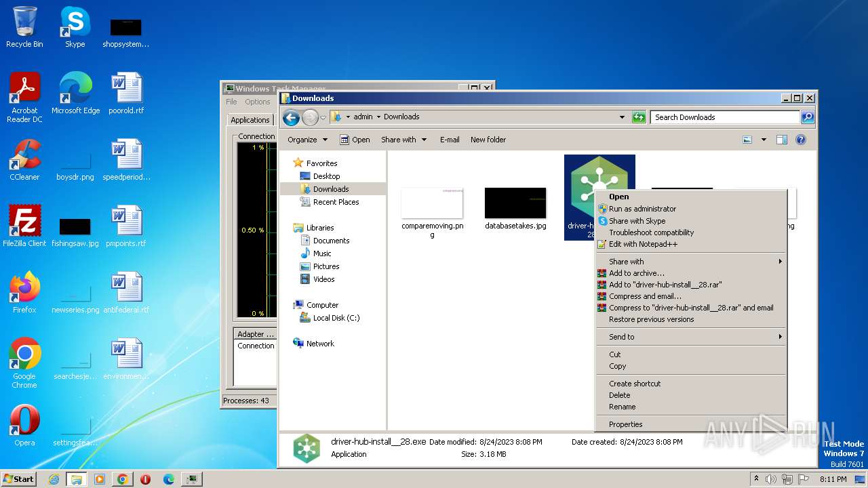Viewport: 868px width, 488px height.
Task: Switch to Task Manager Applications tab
Action: 250,120
